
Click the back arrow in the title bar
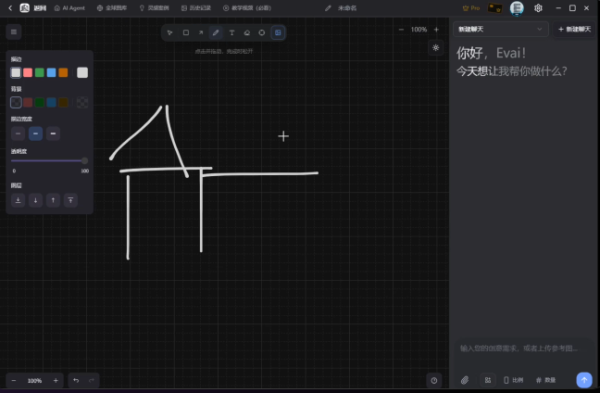pyautogui.click(x=10, y=8)
